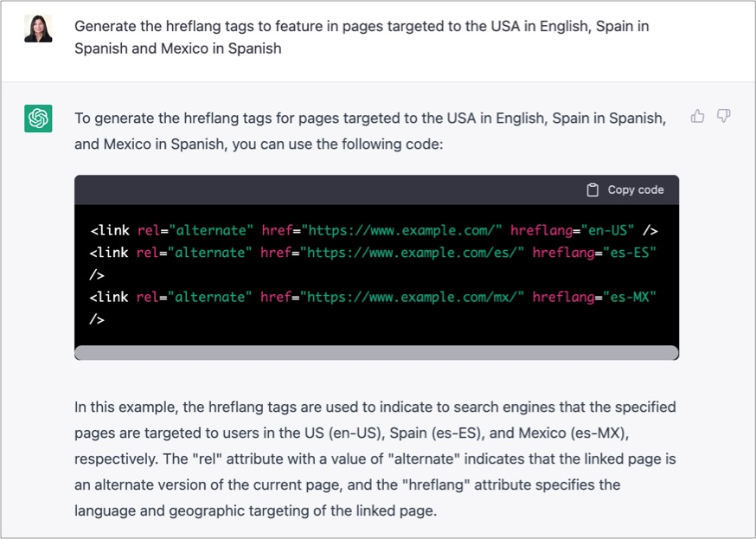Click the first "<link" tag in code
The width and height of the screenshot is (756, 539).
click(110, 230)
